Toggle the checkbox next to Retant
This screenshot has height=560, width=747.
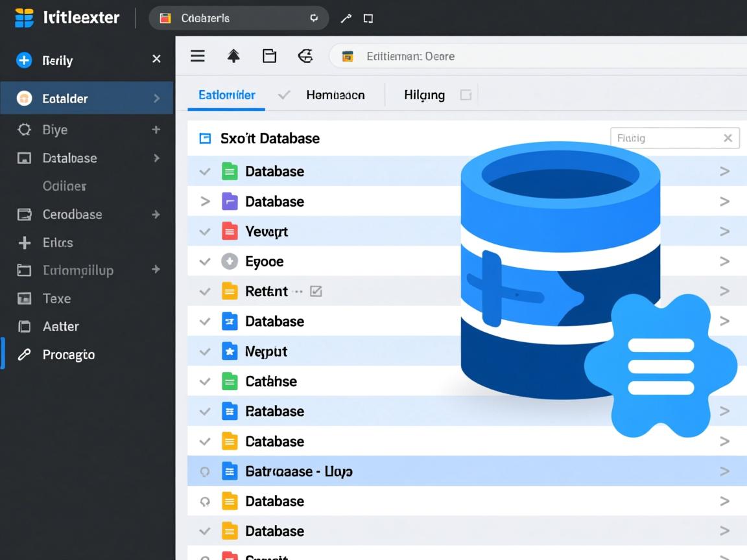point(316,292)
